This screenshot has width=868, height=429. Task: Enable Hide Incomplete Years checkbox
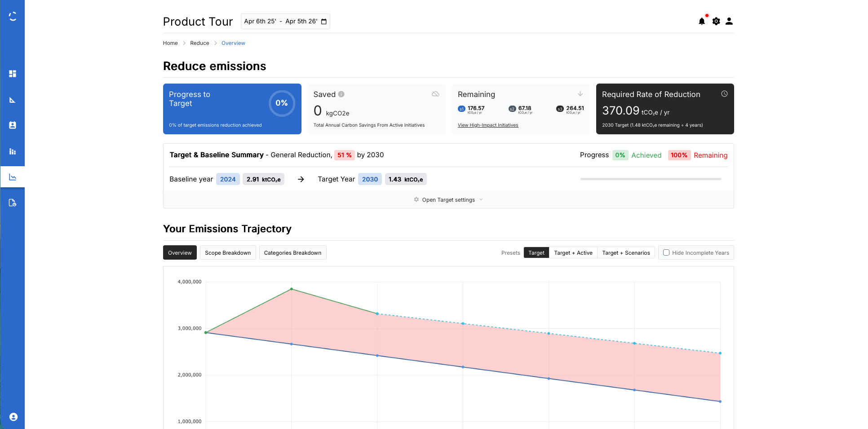click(666, 252)
